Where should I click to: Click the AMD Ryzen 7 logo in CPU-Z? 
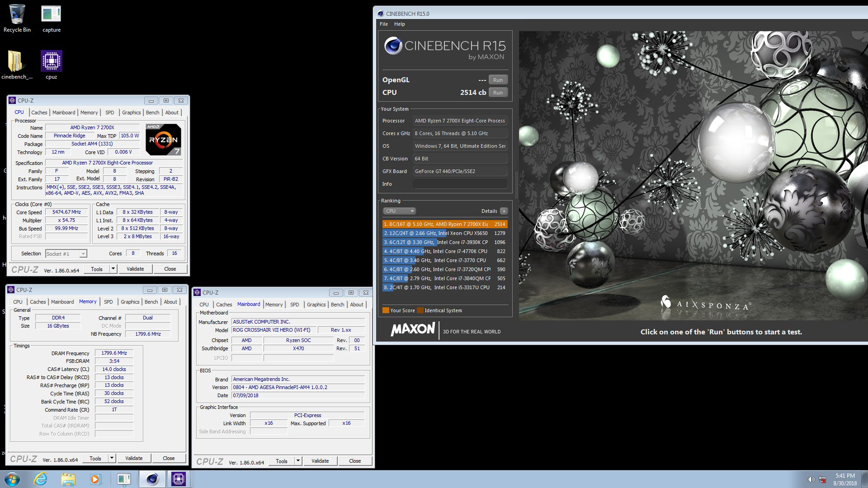164,140
